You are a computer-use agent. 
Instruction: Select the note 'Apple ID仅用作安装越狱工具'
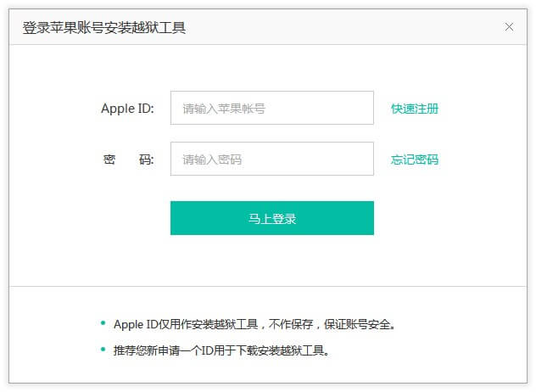pyautogui.click(x=186, y=324)
